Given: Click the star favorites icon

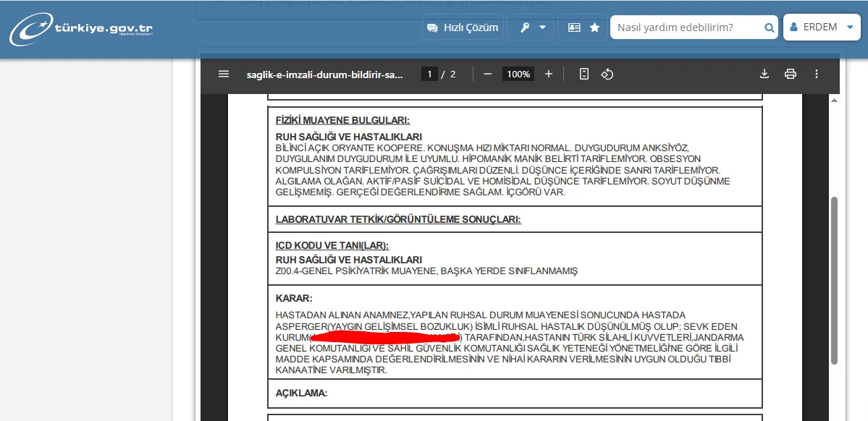Looking at the screenshot, I should [x=594, y=27].
